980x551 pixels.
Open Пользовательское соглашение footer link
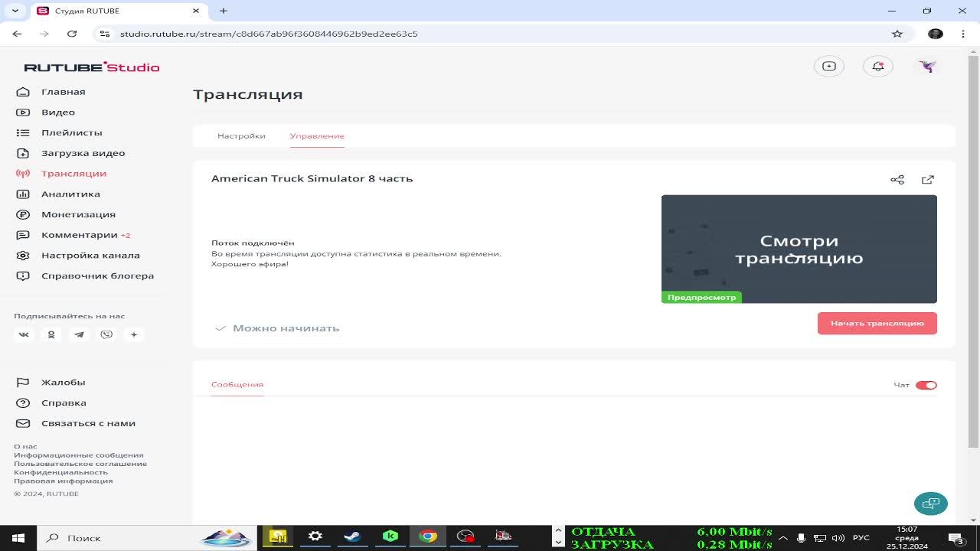pos(80,464)
